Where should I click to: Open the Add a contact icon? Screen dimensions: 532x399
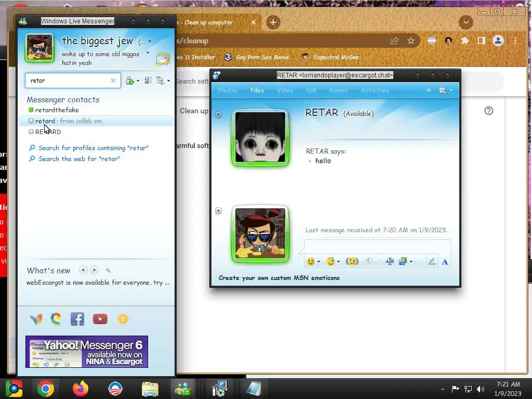[129, 81]
